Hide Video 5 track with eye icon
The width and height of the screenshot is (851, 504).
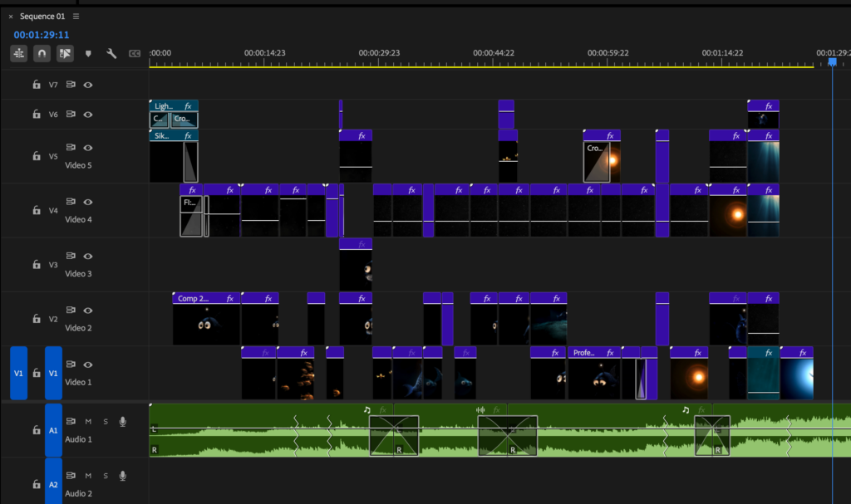(87, 148)
